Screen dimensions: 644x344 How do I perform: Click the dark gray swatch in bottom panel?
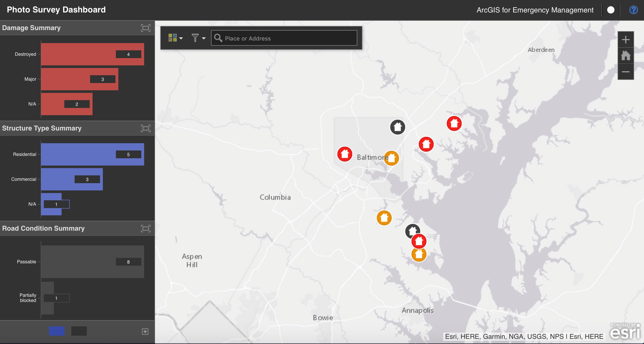coord(79,331)
